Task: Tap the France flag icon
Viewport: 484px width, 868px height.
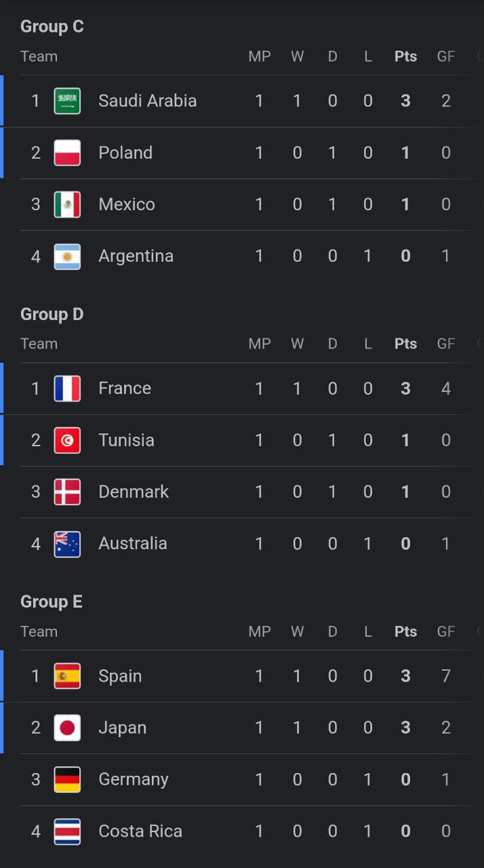Action: [x=67, y=389]
